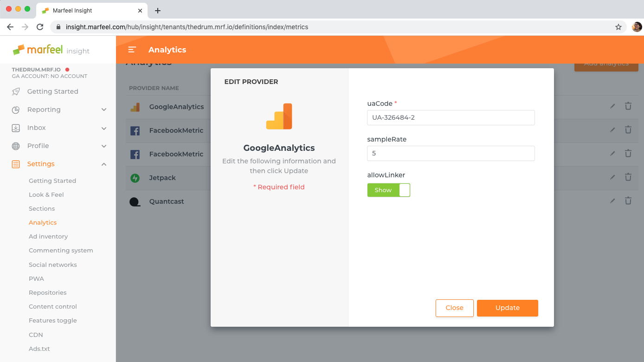The width and height of the screenshot is (644, 362).
Task: Reload the page in browser toolbar
Action: click(40, 27)
